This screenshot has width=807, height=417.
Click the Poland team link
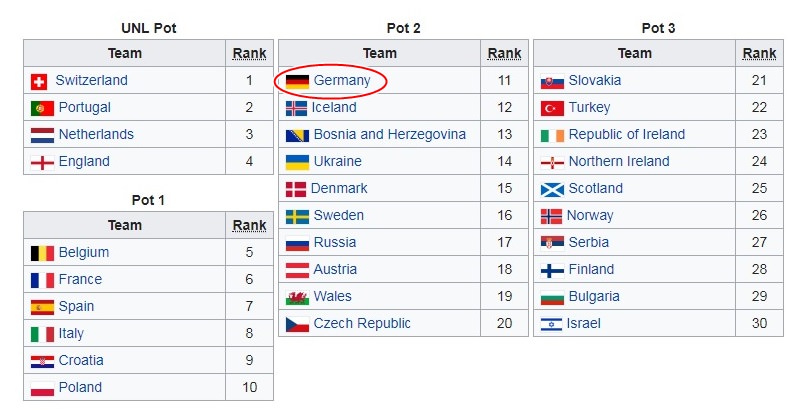[80, 387]
